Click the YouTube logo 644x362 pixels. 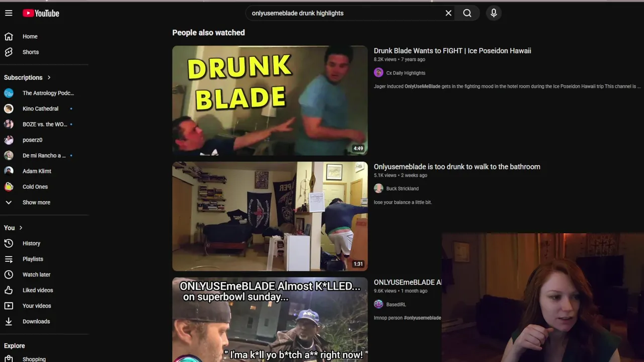click(41, 13)
